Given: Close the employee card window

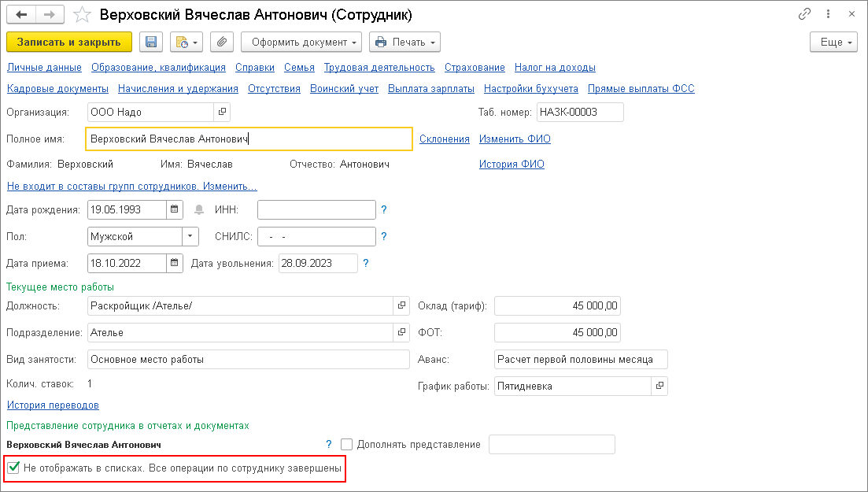Looking at the screenshot, I should click(x=852, y=14).
